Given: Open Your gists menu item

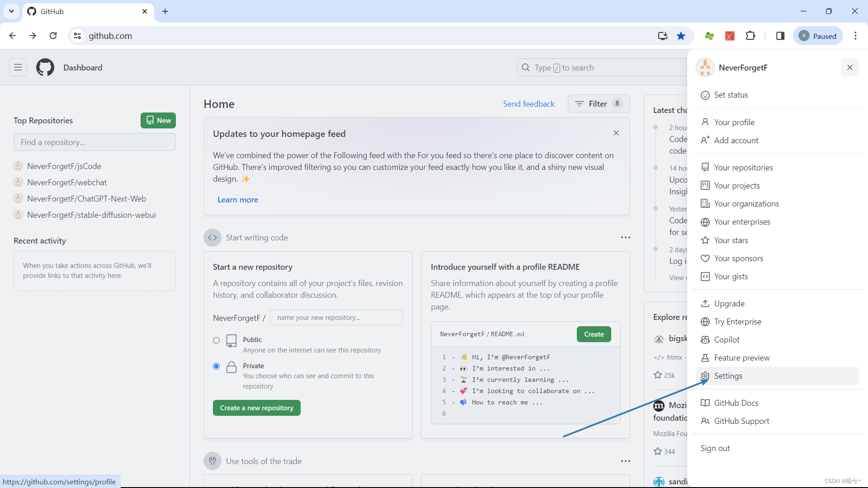Looking at the screenshot, I should coord(777,277).
